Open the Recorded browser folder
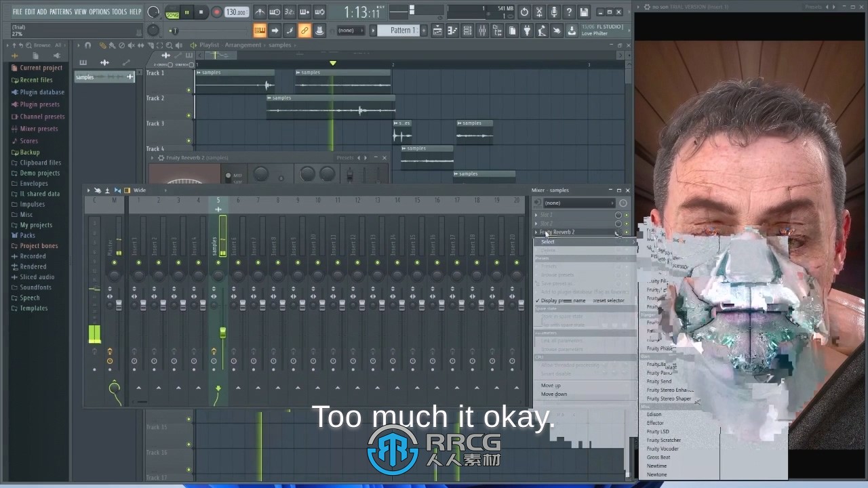Image resolution: width=868 pixels, height=488 pixels. 33,256
